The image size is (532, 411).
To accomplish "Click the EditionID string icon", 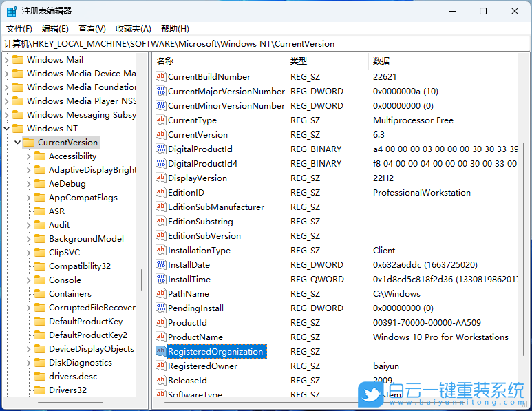I will (161, 192).
